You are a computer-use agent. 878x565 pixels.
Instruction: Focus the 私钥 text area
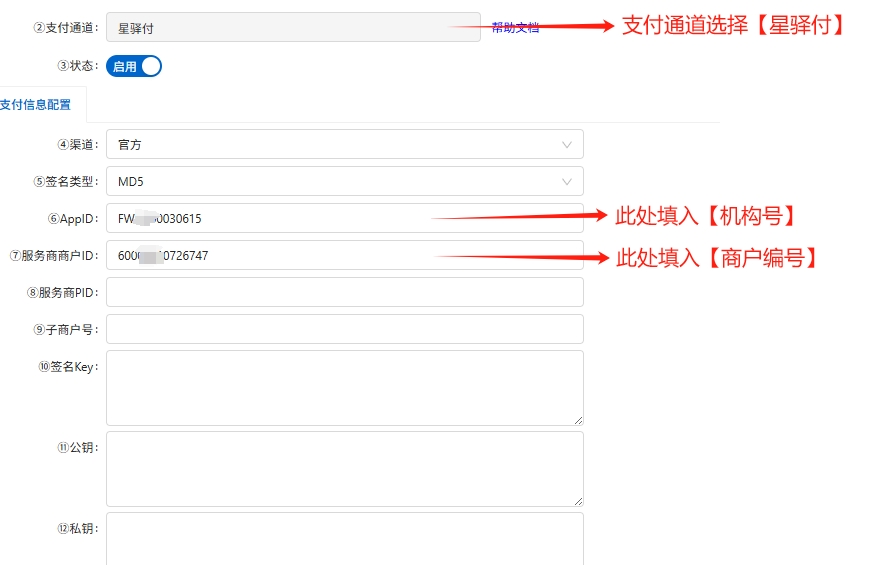coord(344,540)
